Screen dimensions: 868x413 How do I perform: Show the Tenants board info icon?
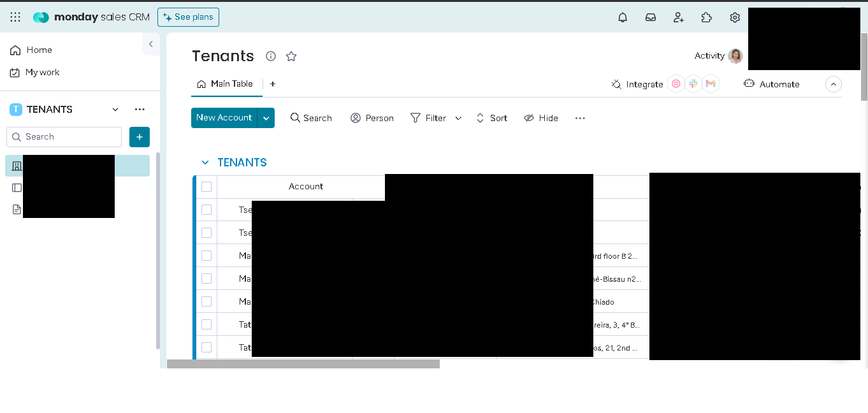[271, 56]
